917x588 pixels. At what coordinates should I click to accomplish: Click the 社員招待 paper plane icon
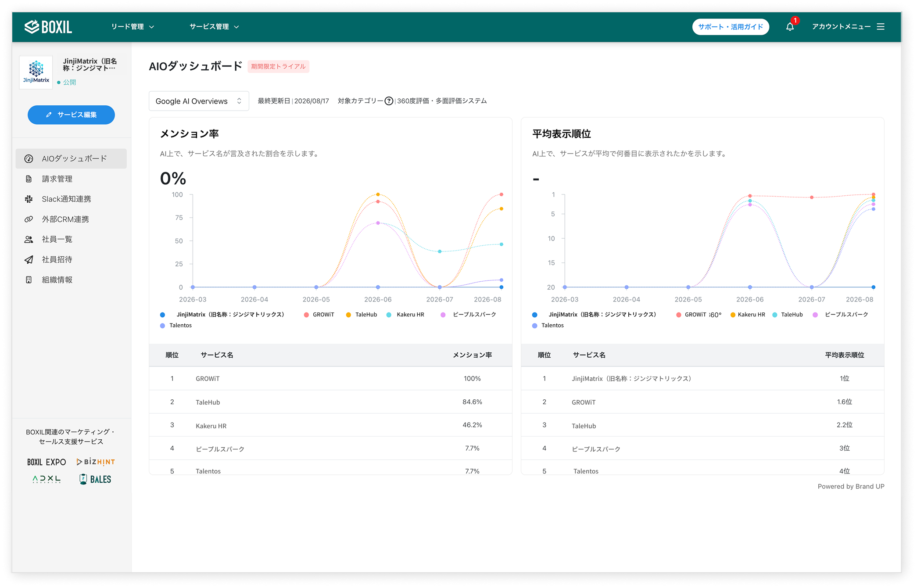(x=29, y=260)
